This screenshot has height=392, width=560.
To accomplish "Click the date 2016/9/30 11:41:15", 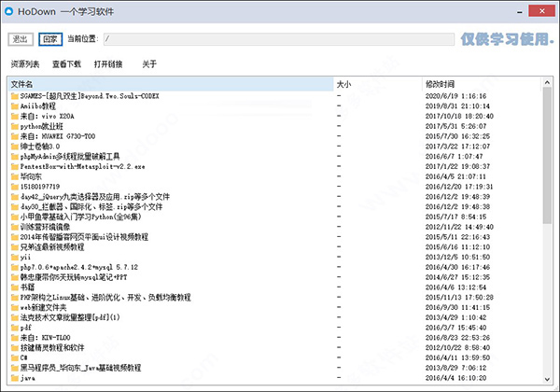I will (x=457, y=307).
